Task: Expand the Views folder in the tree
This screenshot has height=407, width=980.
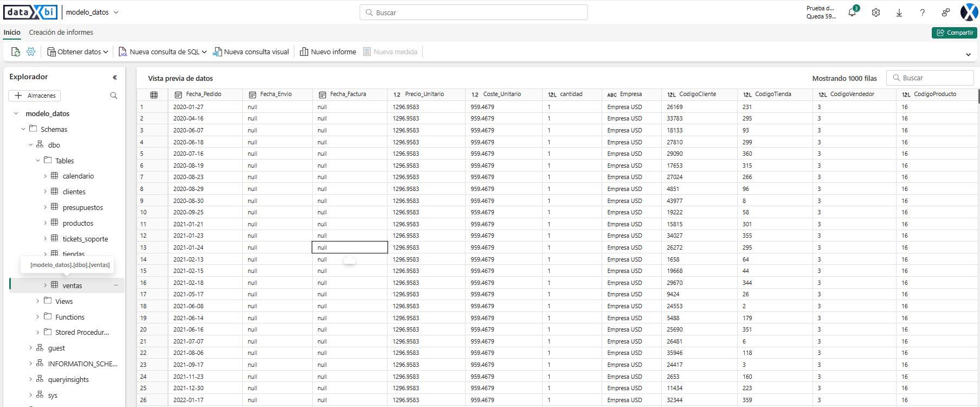Action: pyautogui.click(x=37, y=301)
